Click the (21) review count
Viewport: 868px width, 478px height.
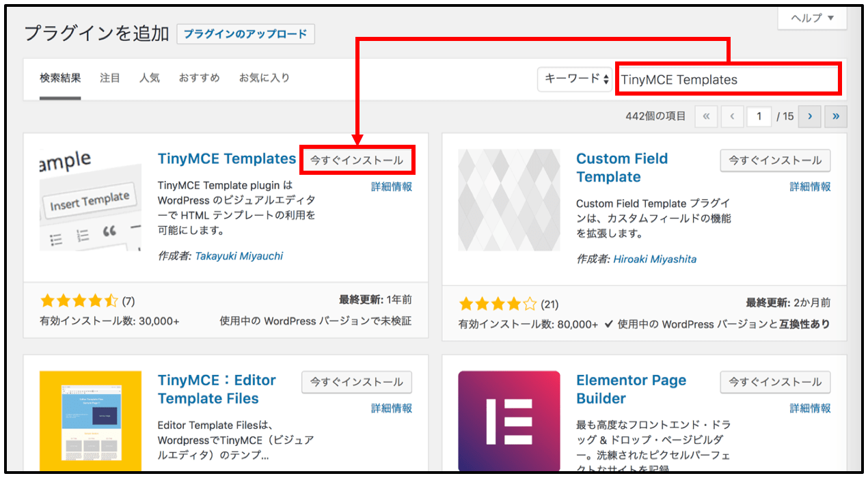point(550,305)
